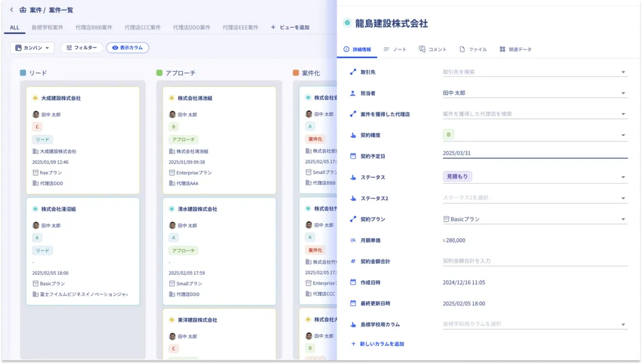Open the コメント tab
This screenshot has width=642, height=364.
[432, 49]
